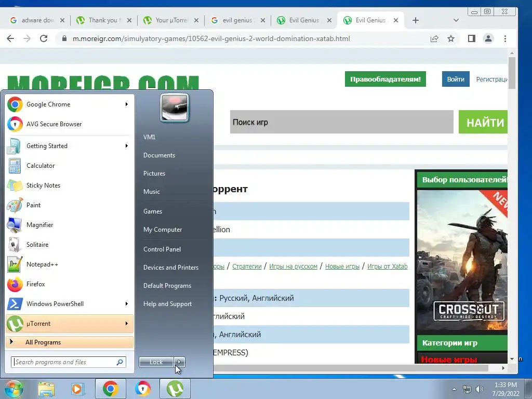Open File Explorer from taskbar
Screen dimensions: 532x399
[x=46, y=389]
